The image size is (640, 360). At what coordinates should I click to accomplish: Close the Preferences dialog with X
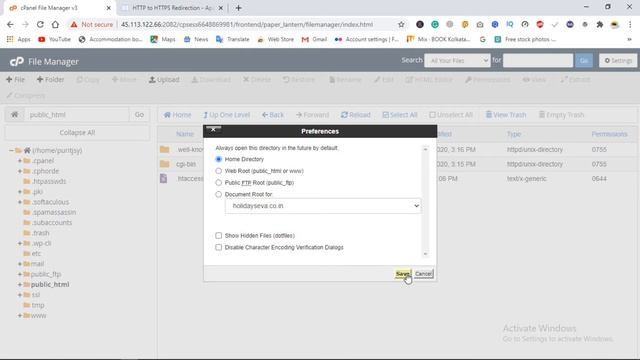(x=213, y=129)
